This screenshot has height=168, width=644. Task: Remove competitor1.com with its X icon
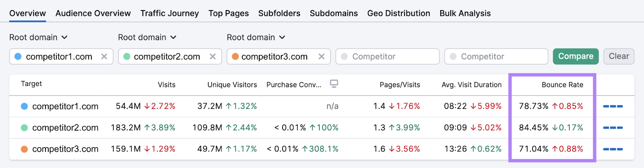coord(104,57)
